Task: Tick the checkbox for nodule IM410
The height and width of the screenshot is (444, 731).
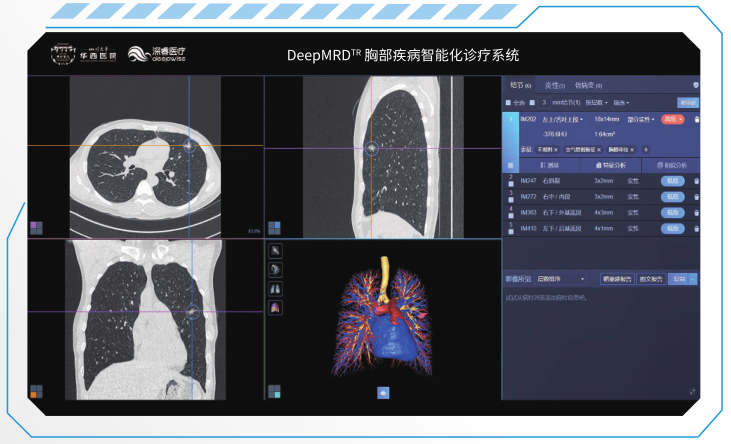Action: (x=511, y=231)
